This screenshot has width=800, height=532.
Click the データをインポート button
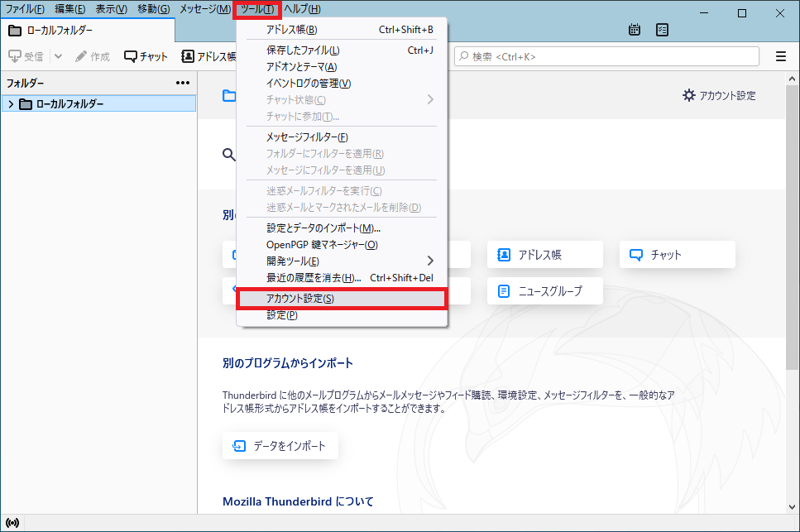[x=280, y=446]
